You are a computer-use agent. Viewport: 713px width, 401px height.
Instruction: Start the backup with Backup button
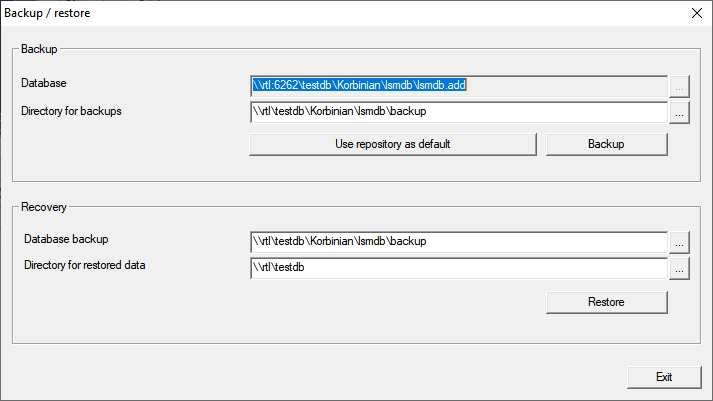(606, 144)
